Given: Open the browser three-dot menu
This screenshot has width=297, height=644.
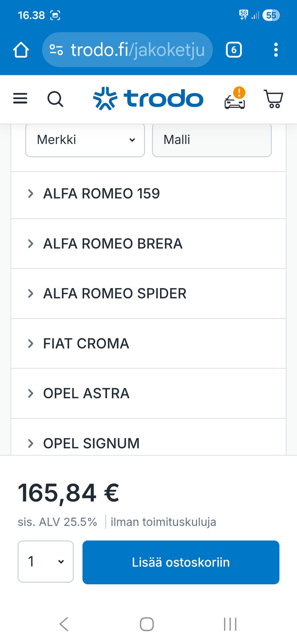Looking at the screenshot, I should click(x=276, y=50).
